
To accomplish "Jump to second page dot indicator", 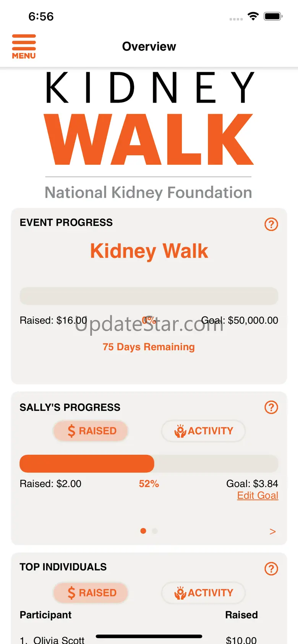I will click(155, 531).
